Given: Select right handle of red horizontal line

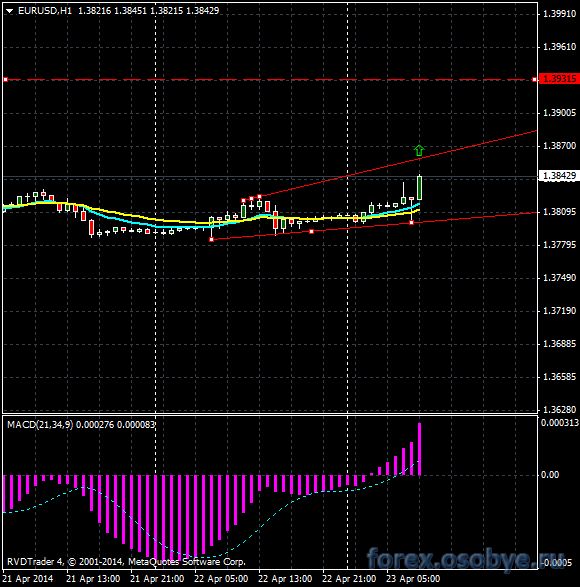Looking at the screenshot, I should pos(534,79).
